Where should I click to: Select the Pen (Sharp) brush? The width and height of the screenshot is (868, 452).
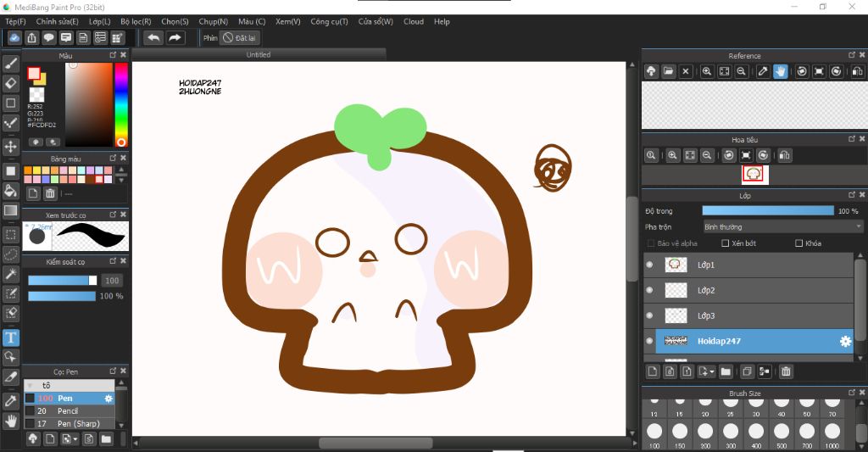[x=70, y=423]
